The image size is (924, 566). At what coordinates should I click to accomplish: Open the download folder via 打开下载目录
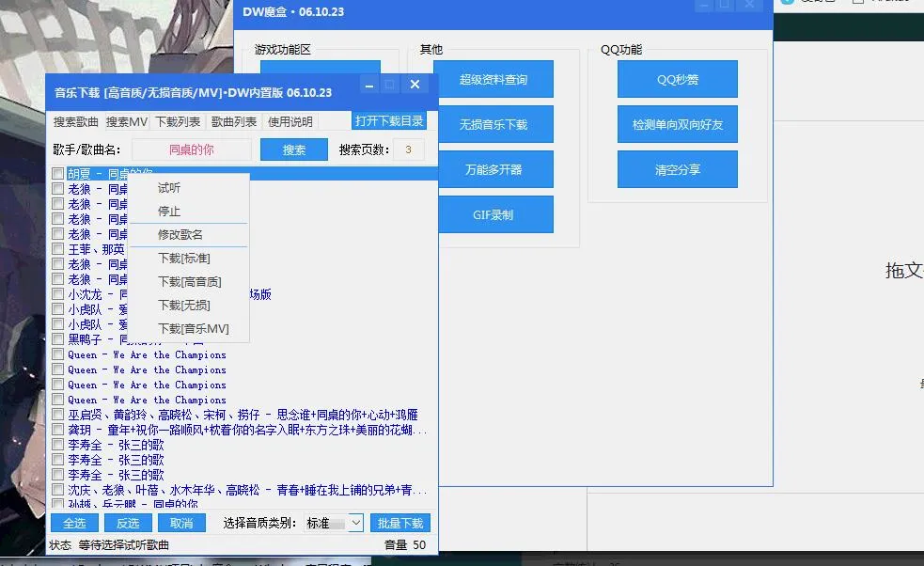point(389,120)
